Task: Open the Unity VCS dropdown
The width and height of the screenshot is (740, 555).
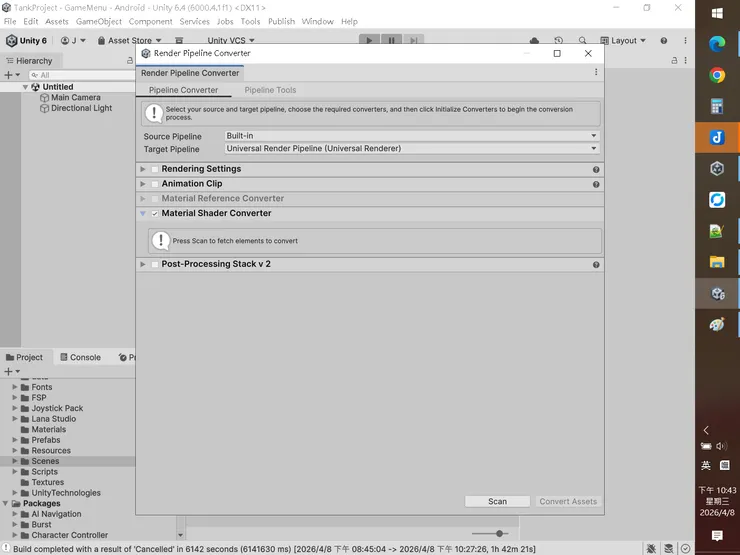Action: 231,41
